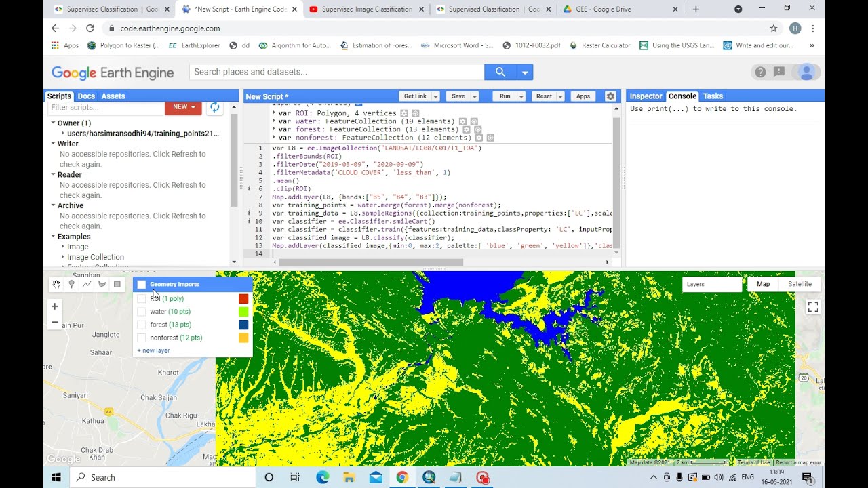The height and width of the screenshot is (488, 868).
Task: Open the Get Link dropdown arrow
Action: pyautogui.click(x=435, y=96)
